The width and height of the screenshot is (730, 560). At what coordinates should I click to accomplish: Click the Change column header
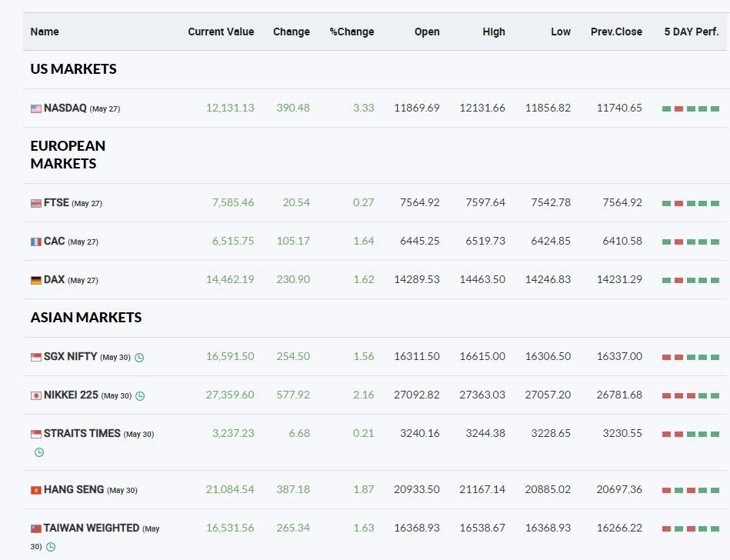click(292, 32)
